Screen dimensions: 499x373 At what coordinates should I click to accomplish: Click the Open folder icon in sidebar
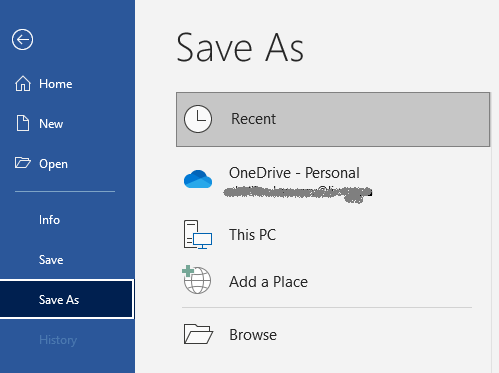(x=23, y=163)
